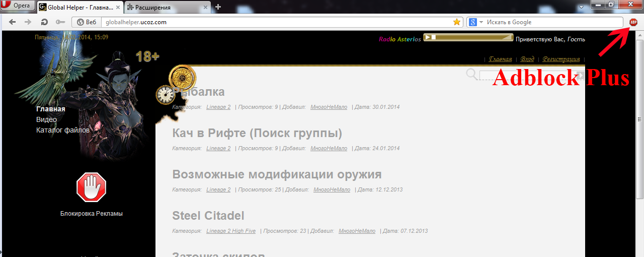
Task: Stop the Radio Asterios player
Action: pyautogui.click(x=434, y=37)
